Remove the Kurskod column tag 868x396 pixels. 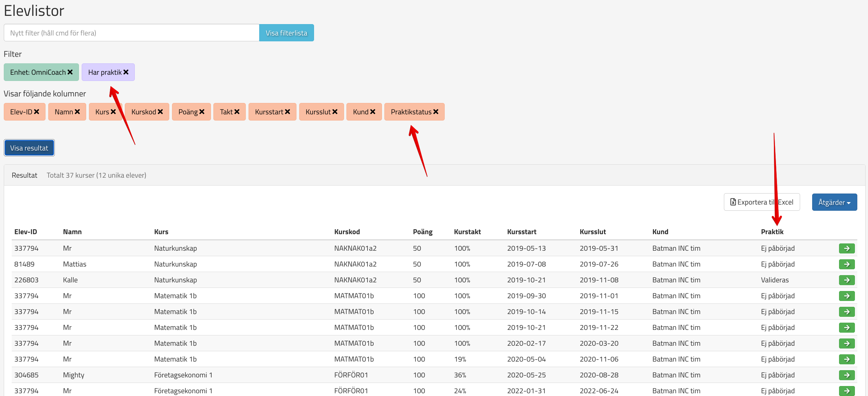[x=160, y=112]
